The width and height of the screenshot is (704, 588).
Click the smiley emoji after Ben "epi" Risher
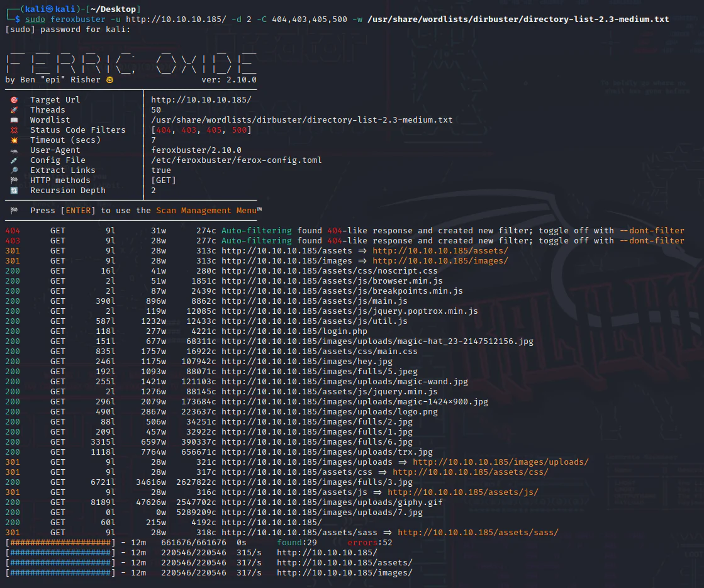tap(109, 80)
